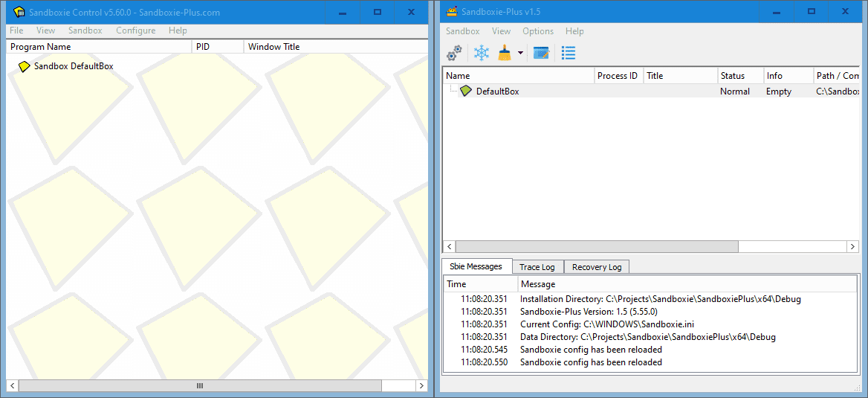Select the Sbie Messages tab
The image size is (868, 398).
[x=476, y=266]
